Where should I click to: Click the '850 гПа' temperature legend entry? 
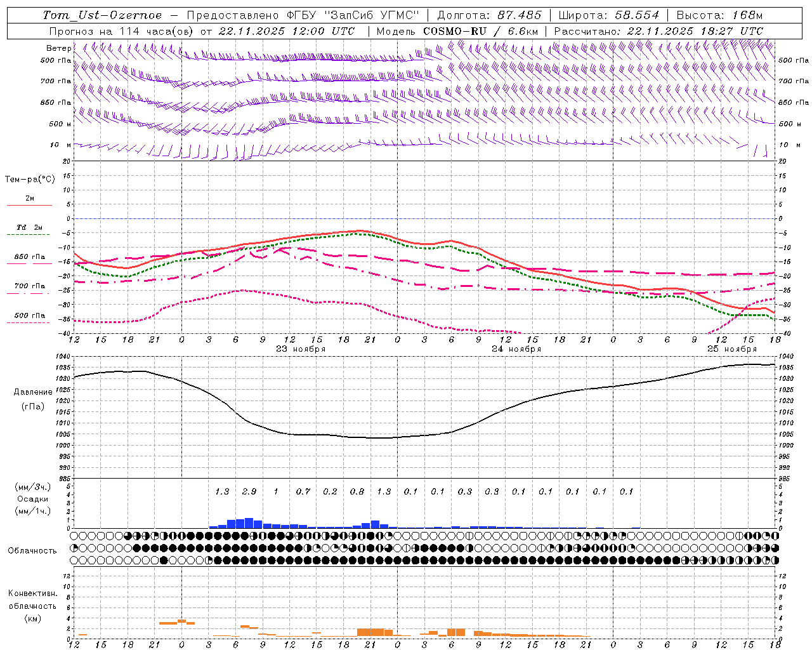(30, 257)
